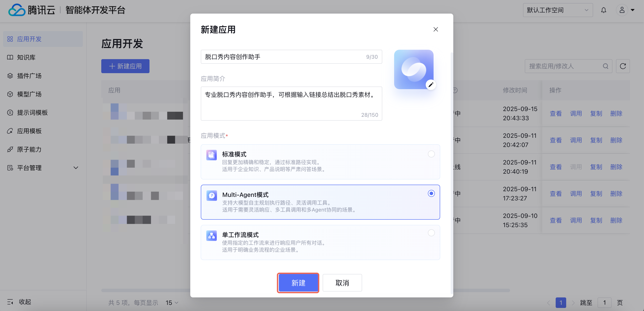The image size is (644, 311).
Task: Click the pencil edit icon on the app avatar
Action: point(431,85)
